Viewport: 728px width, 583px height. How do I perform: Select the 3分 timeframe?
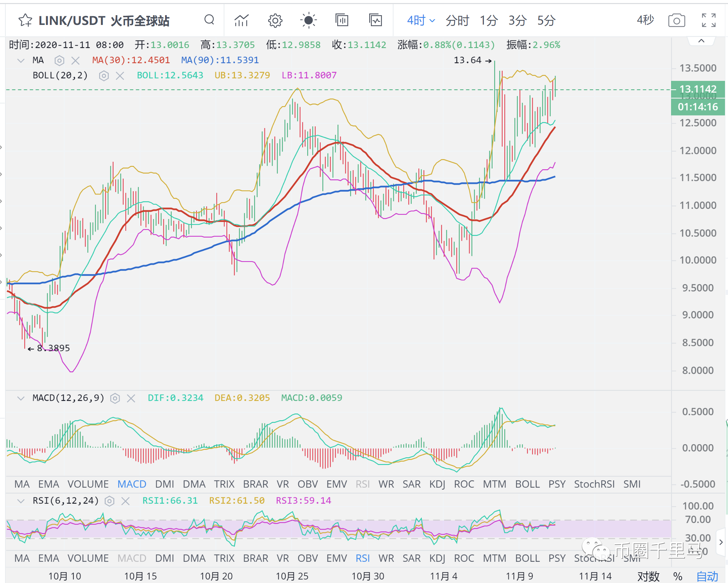[517, 21]
